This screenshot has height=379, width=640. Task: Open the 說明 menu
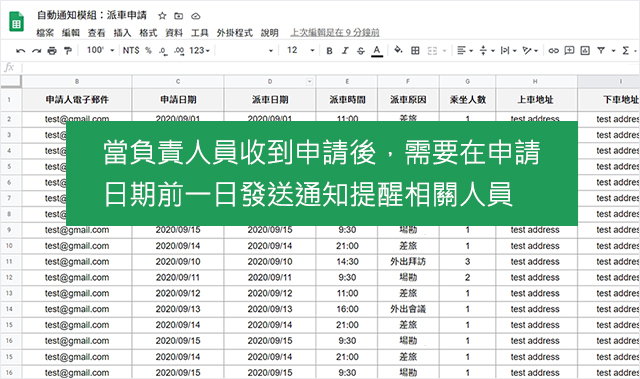pyautogui.click(x=270, y=33)
